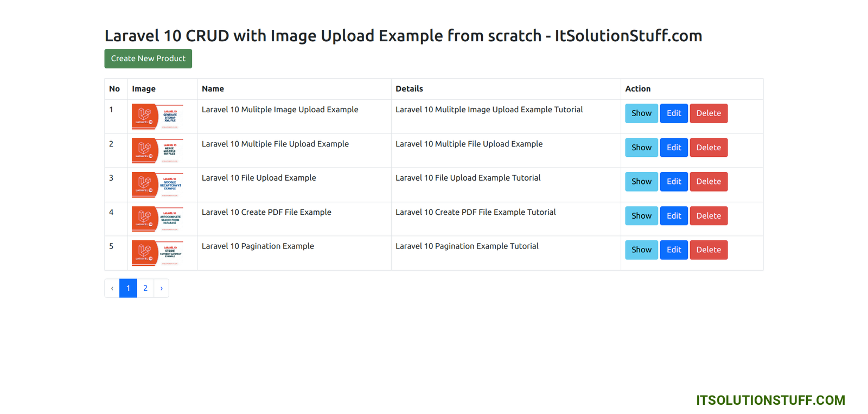Delete the Multiple File Upload product
The height and width of the screenshot is (414, 868).
click(x=709, y=148)
